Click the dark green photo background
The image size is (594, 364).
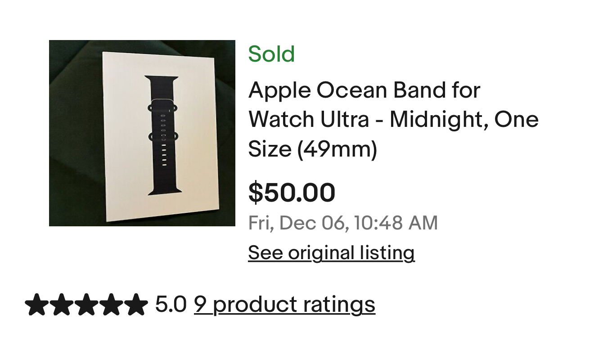[72, 63]
